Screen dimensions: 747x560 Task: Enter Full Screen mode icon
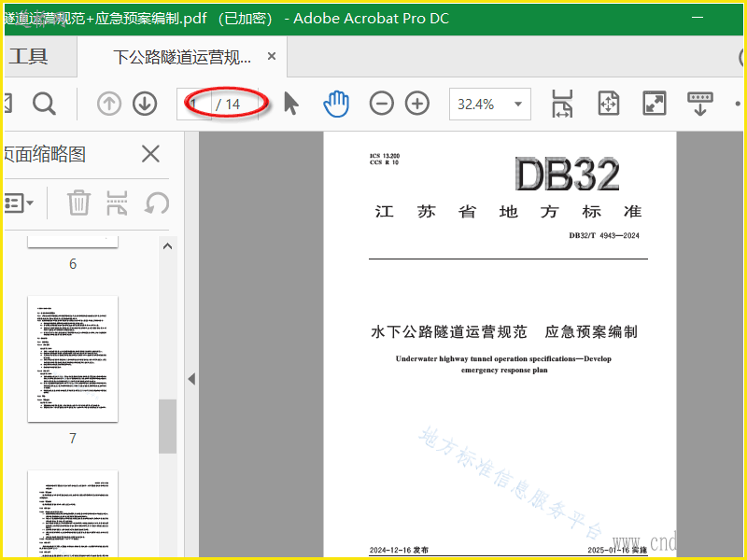pos(655,104)
